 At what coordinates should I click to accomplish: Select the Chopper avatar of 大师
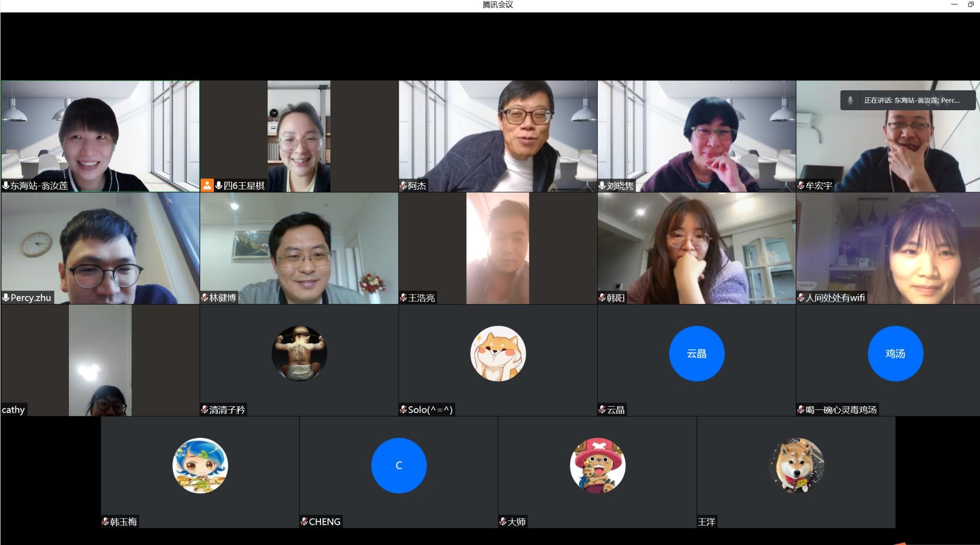[598, 465]
